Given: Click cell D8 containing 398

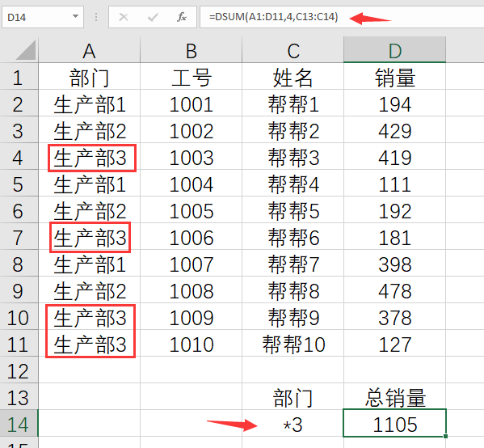Looking at the screenshot, I should coord(395,264).
